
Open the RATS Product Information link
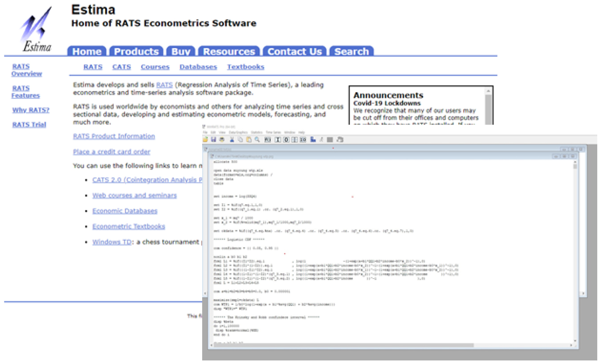(114, 136)
